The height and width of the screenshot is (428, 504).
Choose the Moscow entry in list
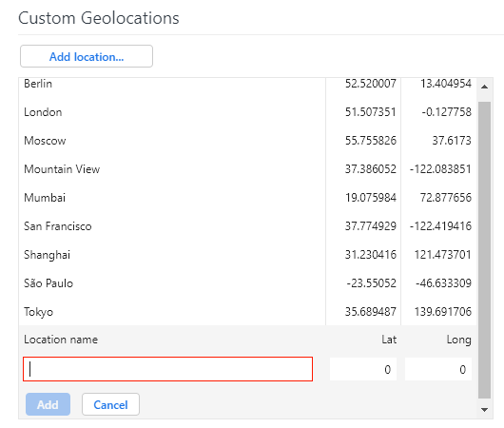[x=247, y=141]
